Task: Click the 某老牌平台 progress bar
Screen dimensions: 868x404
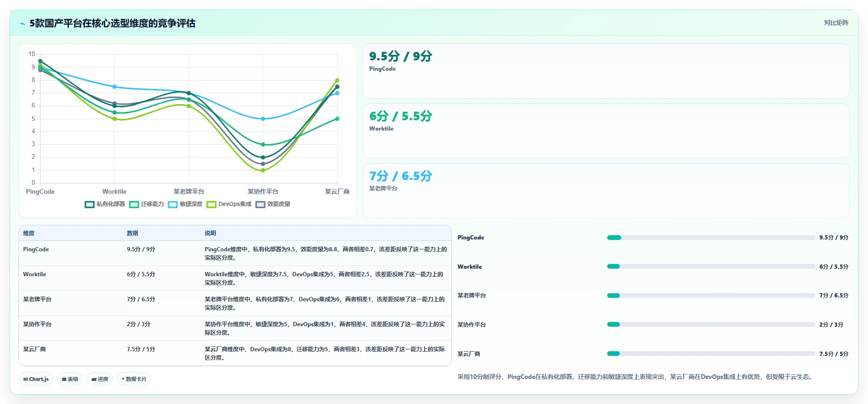Action: [711, 296]
